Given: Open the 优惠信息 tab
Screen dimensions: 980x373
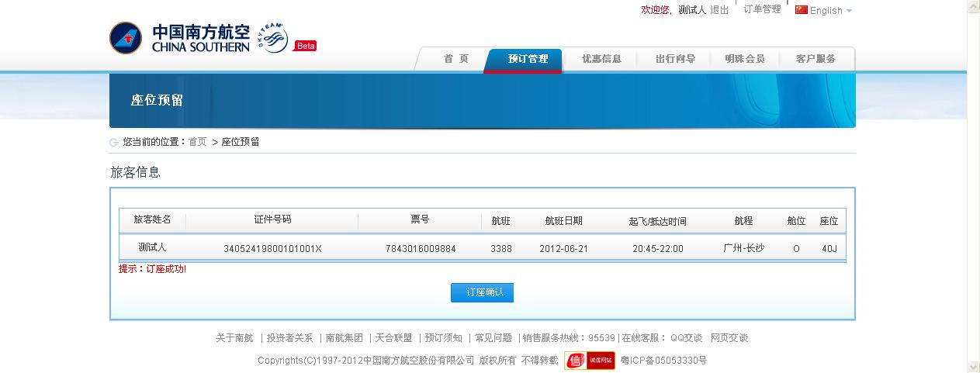Looking at the screenshot, I should coord(601,59).
